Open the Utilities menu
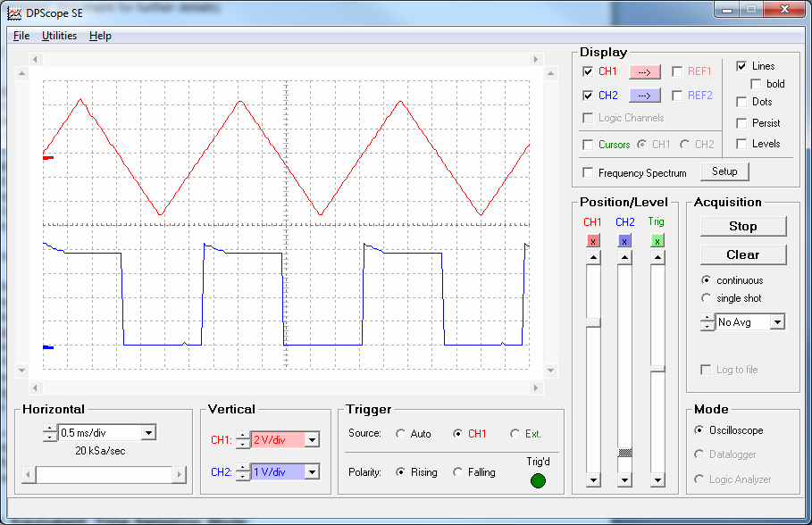The height and width of the screenshot is (525, 812). click(x=58, y=36)
